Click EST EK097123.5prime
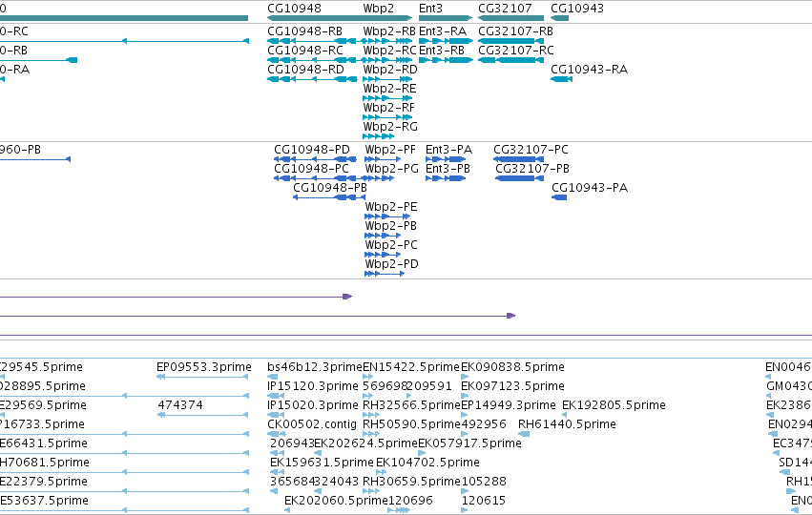This screenshot has height=515, width=812. pos(512,386)
